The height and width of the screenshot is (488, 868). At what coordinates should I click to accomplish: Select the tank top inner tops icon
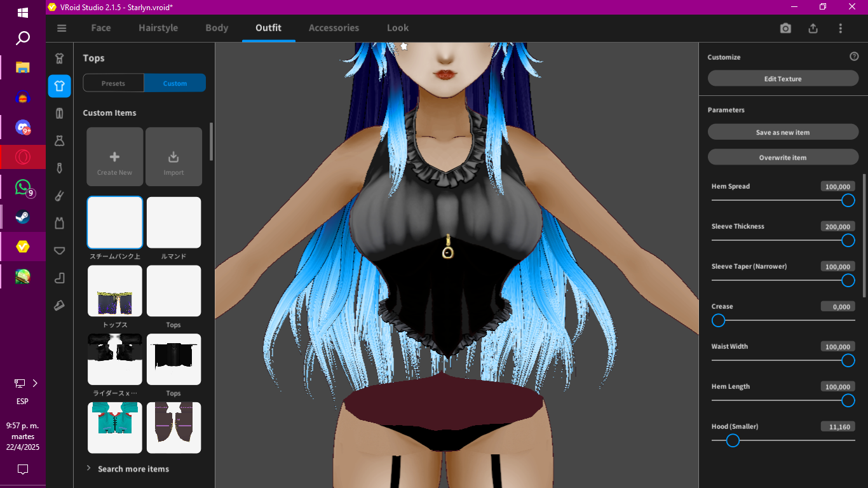pos(60,223)
